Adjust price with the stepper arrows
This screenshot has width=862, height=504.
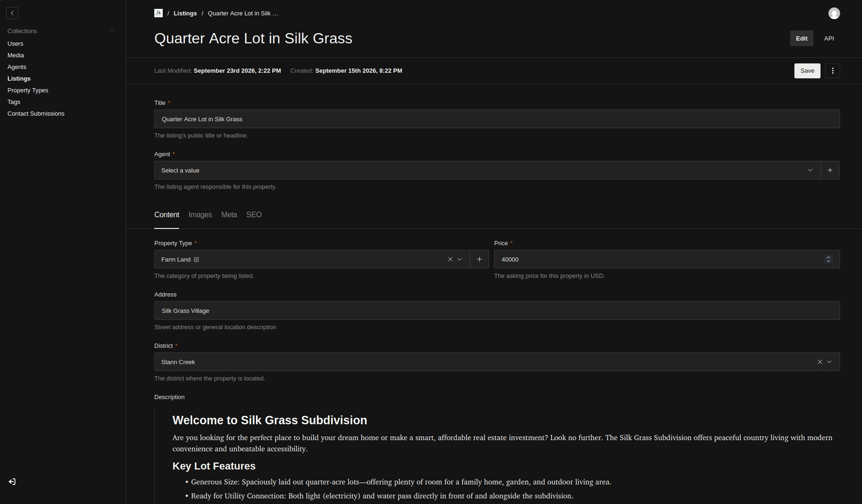(828, 259)
